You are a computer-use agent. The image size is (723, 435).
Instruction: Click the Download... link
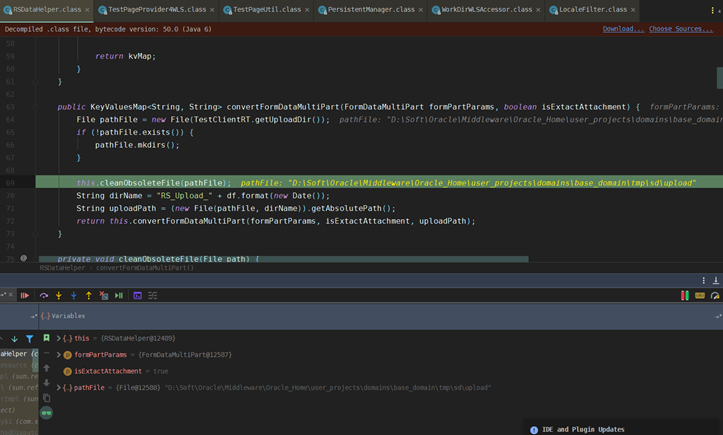[x=622, y=29]
